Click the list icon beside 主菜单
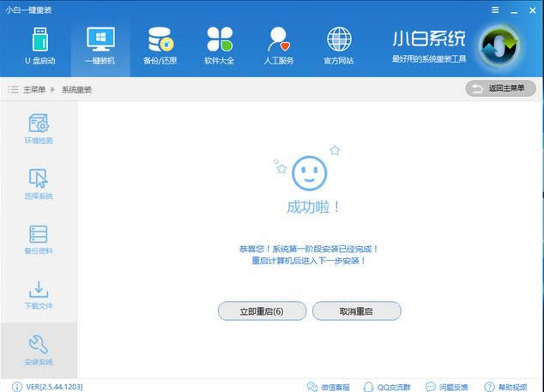 click(14, 89)
